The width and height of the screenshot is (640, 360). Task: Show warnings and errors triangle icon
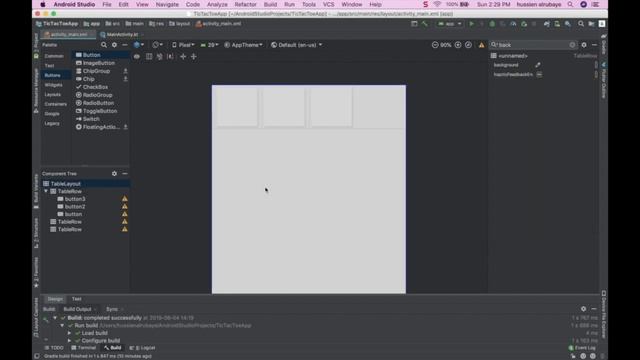482,45
